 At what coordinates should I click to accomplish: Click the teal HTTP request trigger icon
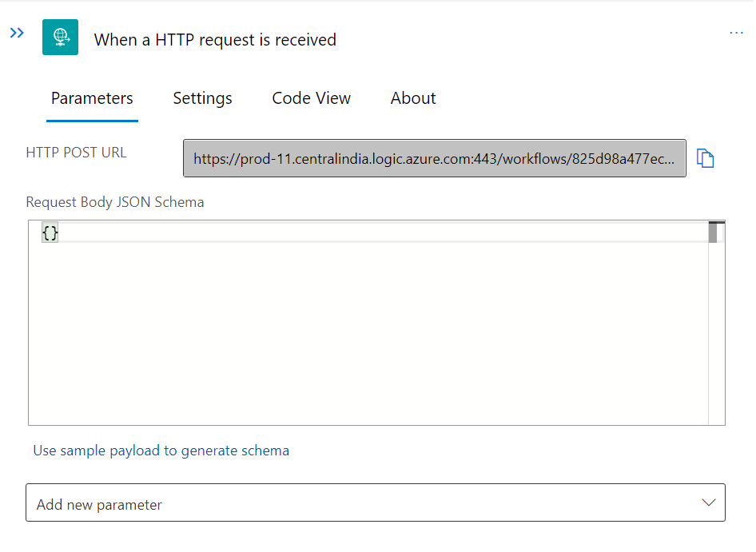pos(60,38)
